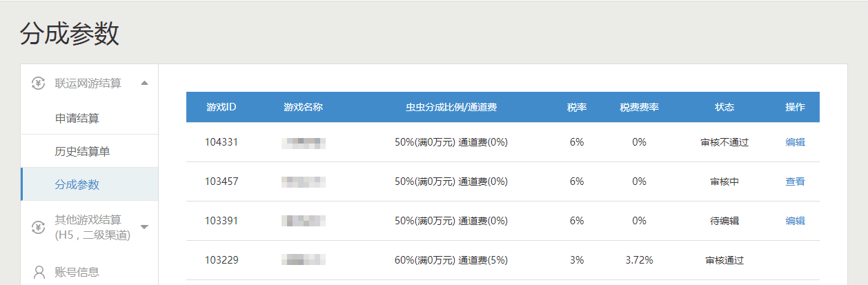Collapse the 联运网游结算 section arrow

144,83
